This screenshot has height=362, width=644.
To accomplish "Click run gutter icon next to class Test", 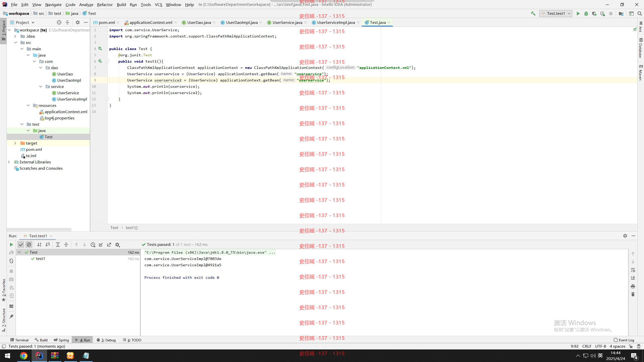I will coord(100,49).
